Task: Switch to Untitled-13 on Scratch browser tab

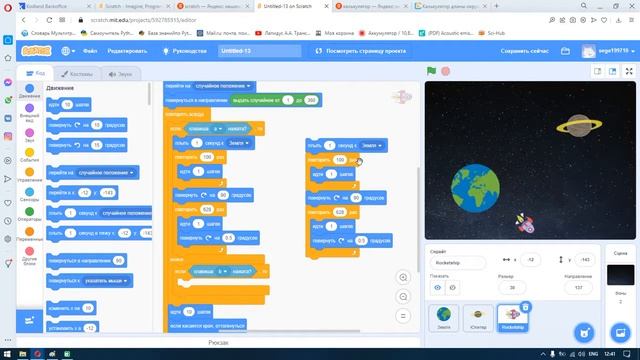Action: (289, 6)
